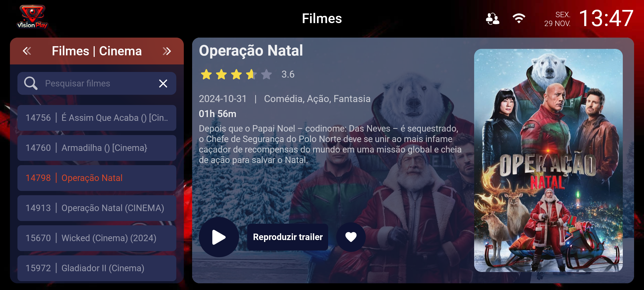Viewport: 644px width, 290px height.
Task: Click the Vision Play logo
Action: pos(32,17)
